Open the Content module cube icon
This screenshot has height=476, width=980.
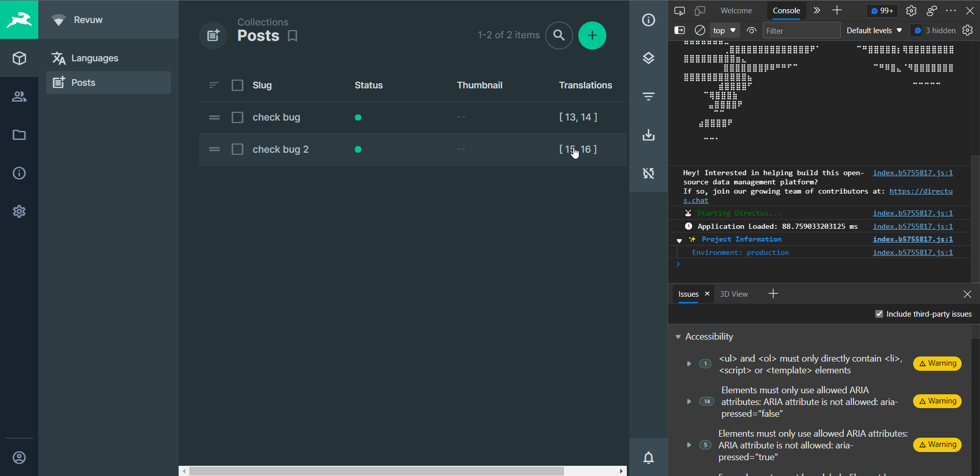pos(19,58)
